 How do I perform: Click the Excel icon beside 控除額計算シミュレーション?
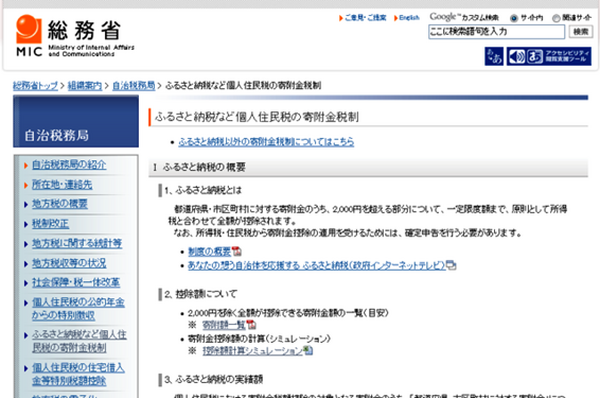[x=308, y=350]
